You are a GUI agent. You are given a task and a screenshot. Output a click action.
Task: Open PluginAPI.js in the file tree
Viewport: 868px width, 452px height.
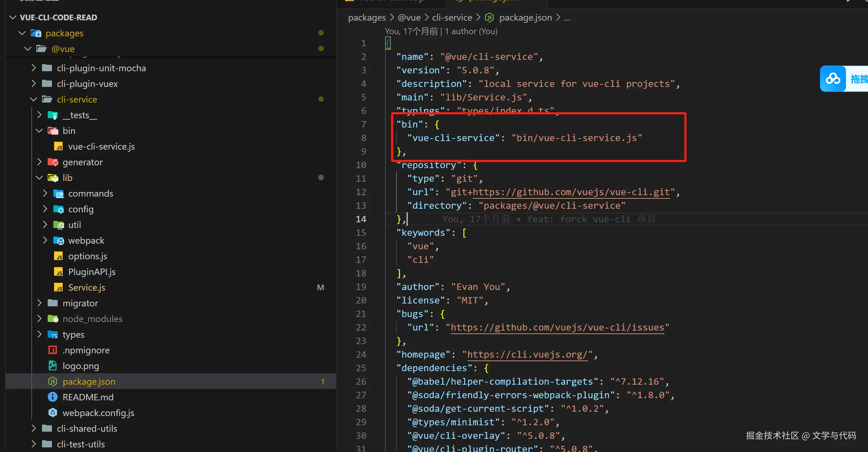pos(92,272)
